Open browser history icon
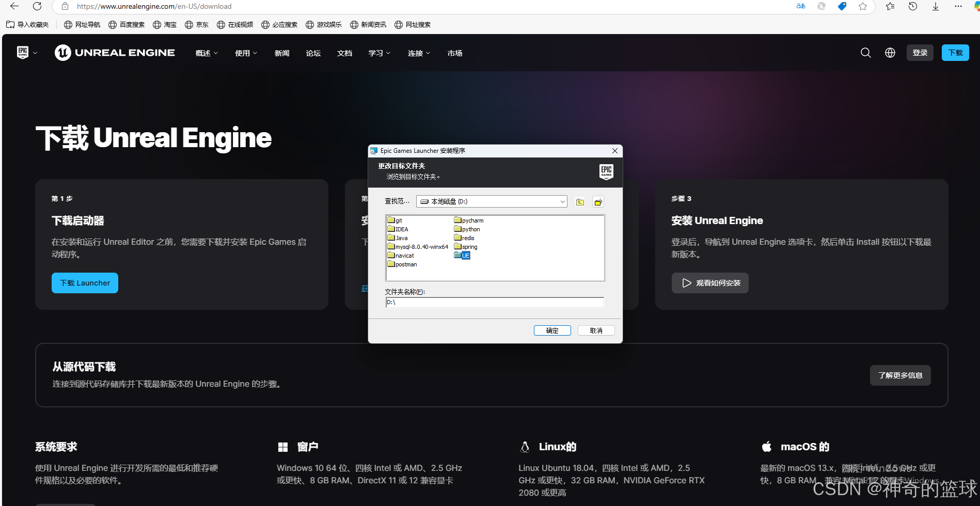Screen dimensions: 980x506 (x=913, y=6)
